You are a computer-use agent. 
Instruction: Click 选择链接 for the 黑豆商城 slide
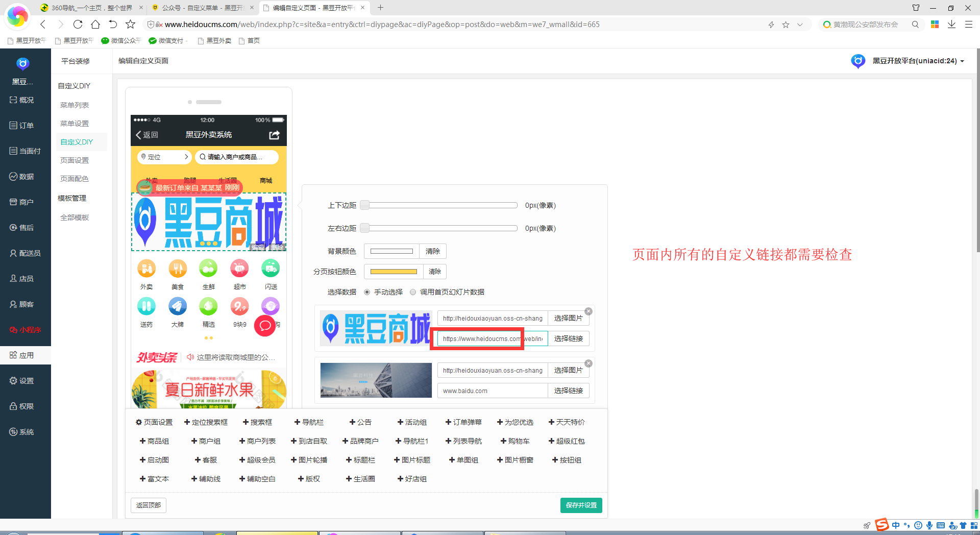pos(568,338)
